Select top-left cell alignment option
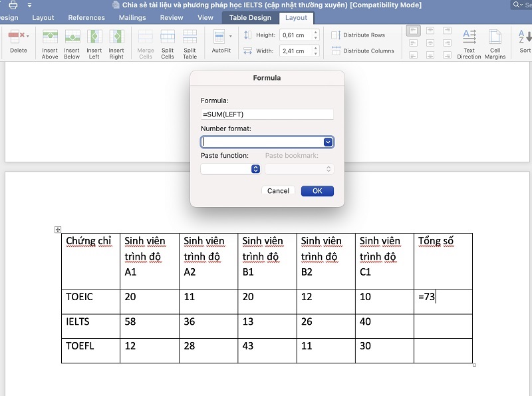Viewport: 532px width, 396px height. (413, 31)
